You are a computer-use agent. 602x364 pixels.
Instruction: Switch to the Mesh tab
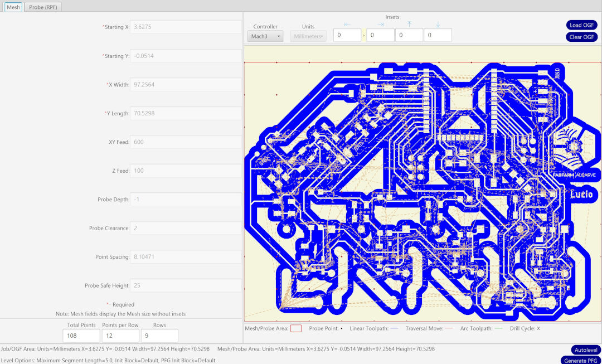[13, 7]
